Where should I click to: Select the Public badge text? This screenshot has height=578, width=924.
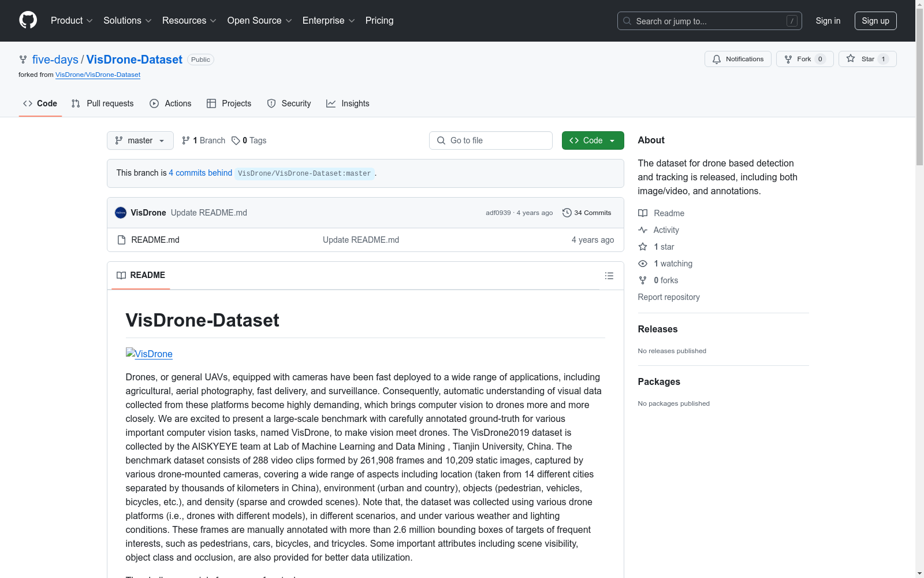200,60
